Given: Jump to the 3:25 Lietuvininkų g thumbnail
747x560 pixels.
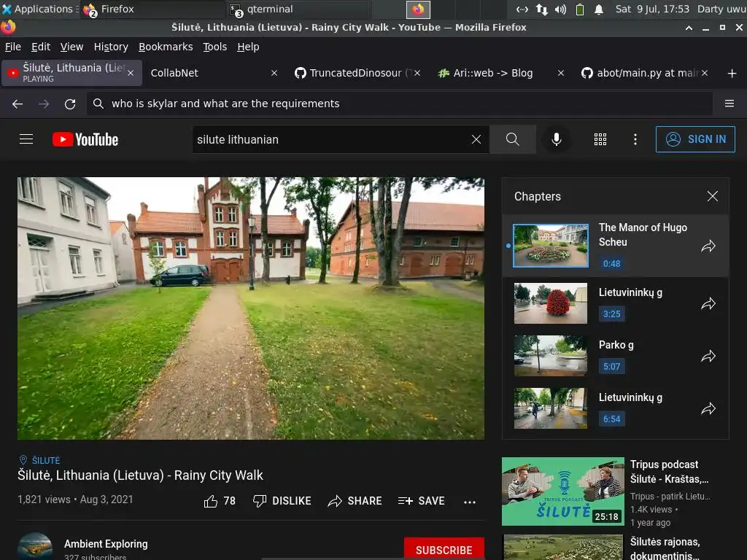Looking at the screenshot, I should click(551, 303).
